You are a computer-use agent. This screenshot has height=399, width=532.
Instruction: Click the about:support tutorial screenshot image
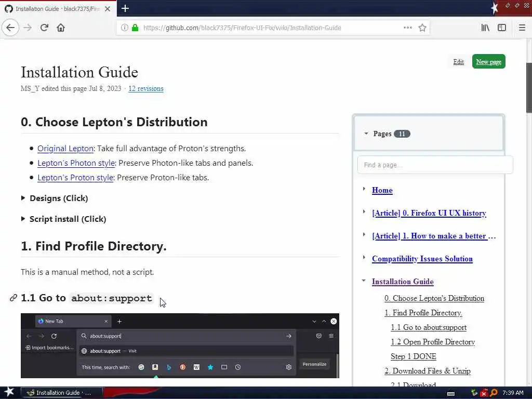[x=180, y=345]
